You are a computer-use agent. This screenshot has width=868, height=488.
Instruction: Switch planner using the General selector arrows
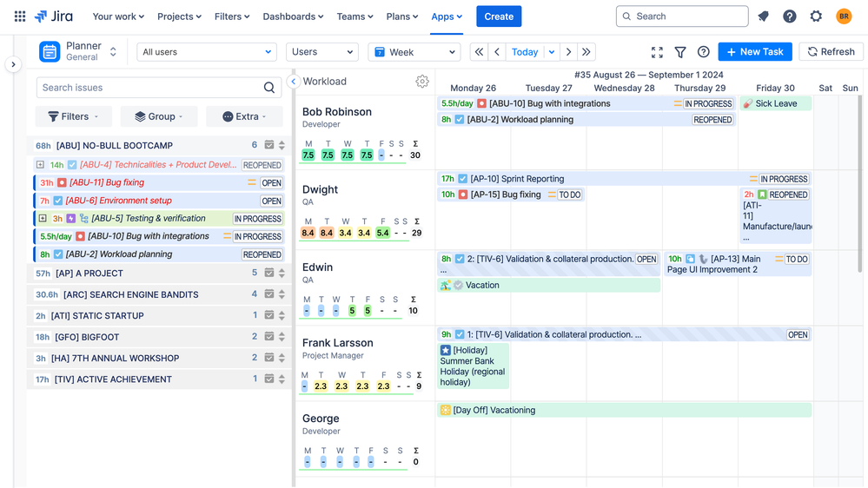[113, 52]
